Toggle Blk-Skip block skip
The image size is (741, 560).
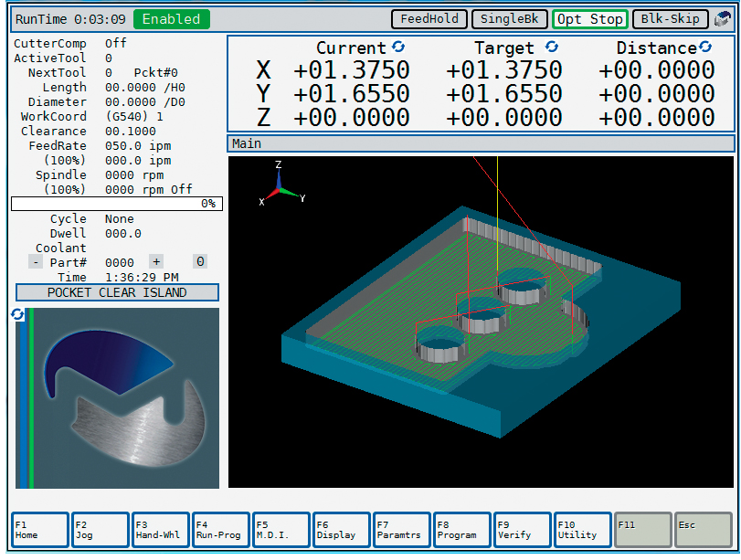[x=670, y=19]
